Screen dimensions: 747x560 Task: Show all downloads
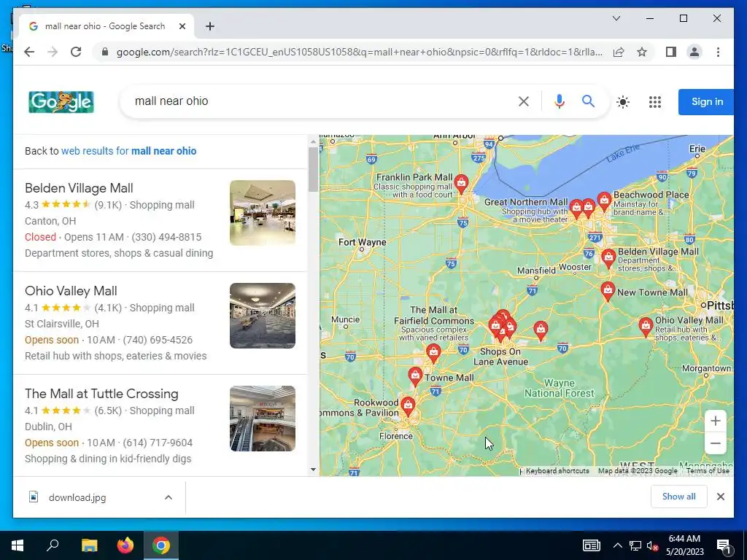tap(678, 497)
